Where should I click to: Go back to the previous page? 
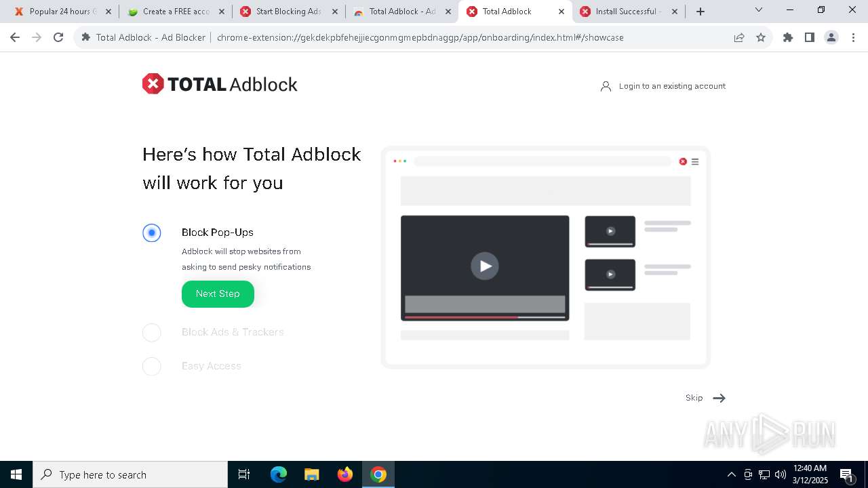pos(15,37)
